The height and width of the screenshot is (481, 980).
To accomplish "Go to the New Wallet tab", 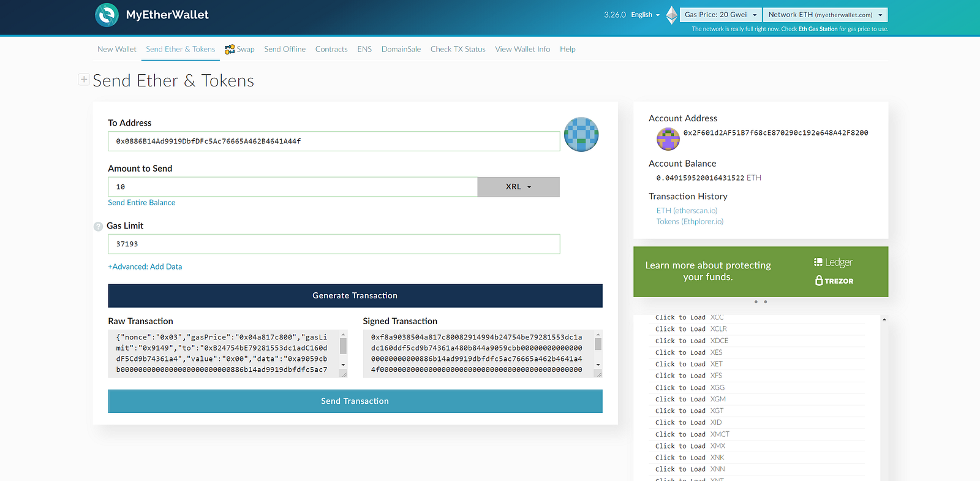I will (x=117, y=49).
